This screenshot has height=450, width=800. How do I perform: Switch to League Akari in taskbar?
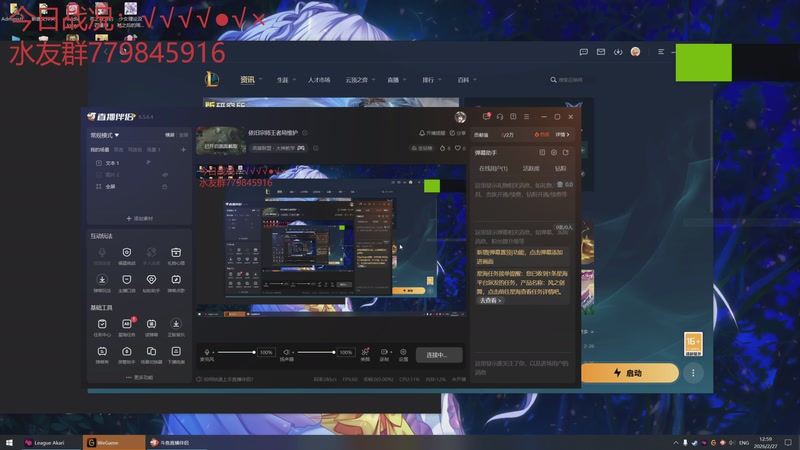pyautogui.click(x=50, y=442)
